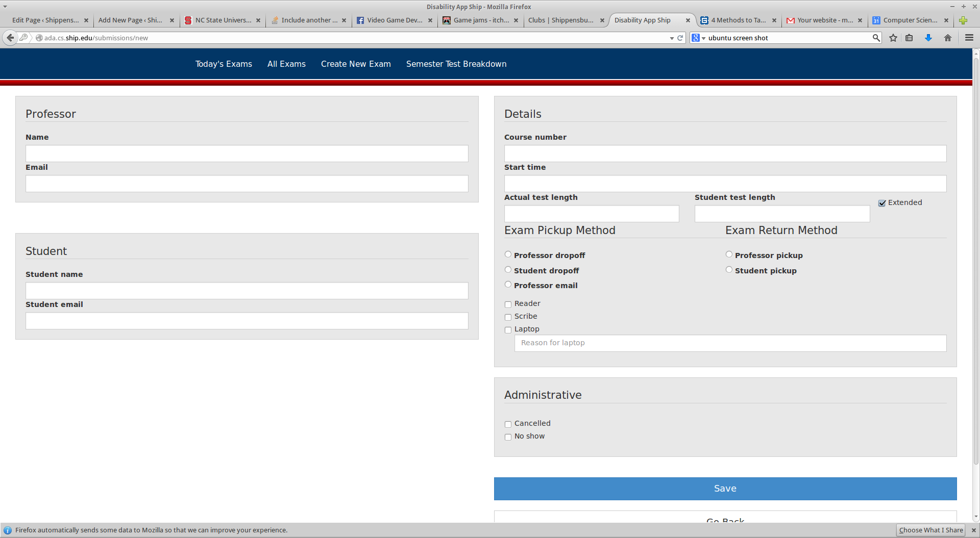Open the bookmarks list icon
This screenshot has width=980, height=538.
point(909,38)
